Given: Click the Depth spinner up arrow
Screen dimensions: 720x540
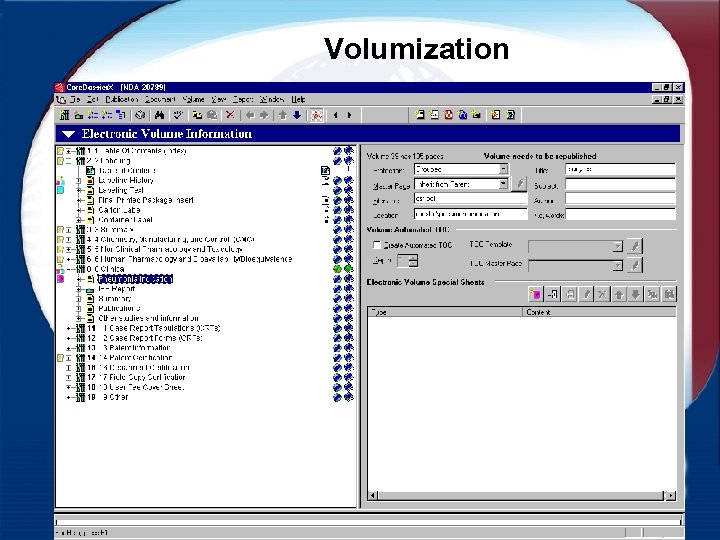Looking at the screenshot, I should click(x=413, y=258).
